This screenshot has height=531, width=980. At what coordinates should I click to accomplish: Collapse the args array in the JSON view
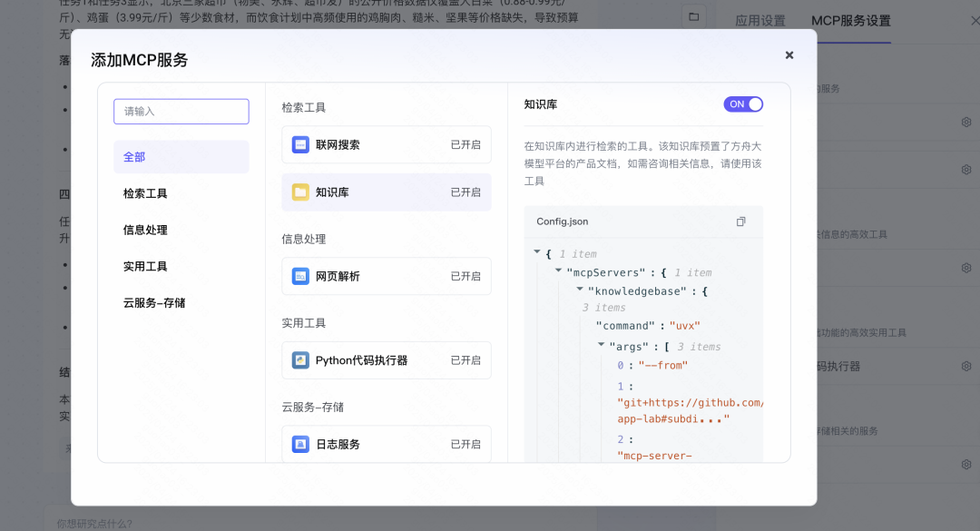[601, 346]
